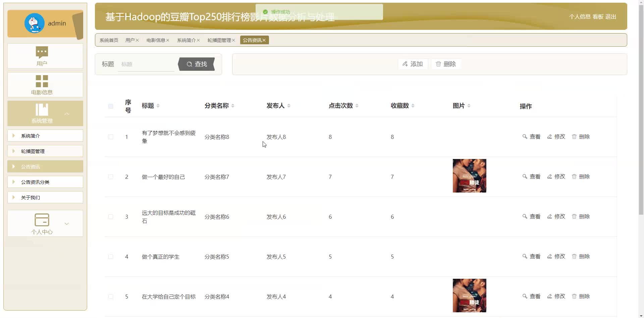Click the 系统管理 book icon
644x318 pixels.
pos(42,110)
